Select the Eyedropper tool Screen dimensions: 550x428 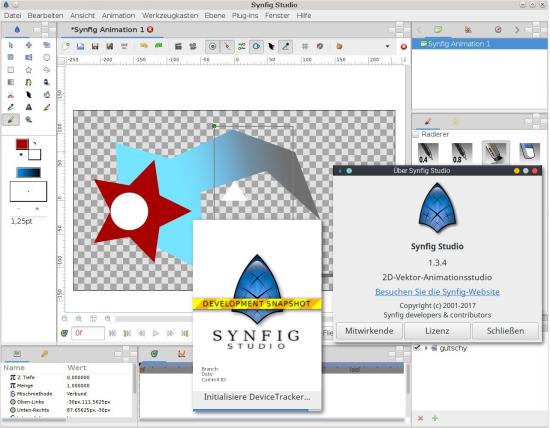(11, 107)
